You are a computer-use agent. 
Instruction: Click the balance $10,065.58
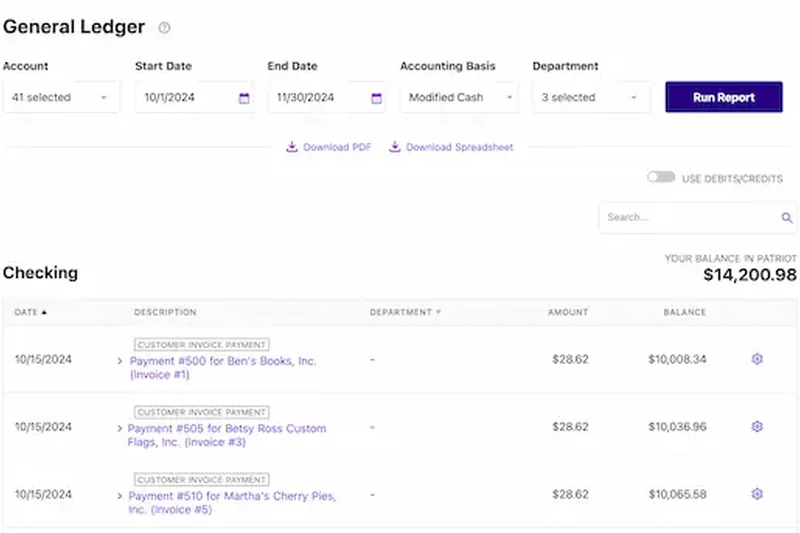tap(677, 494)
